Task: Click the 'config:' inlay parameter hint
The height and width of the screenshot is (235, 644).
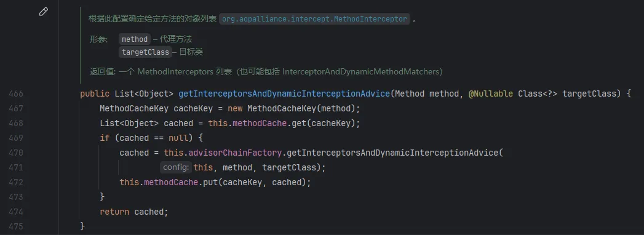Action: click(176, 167)
